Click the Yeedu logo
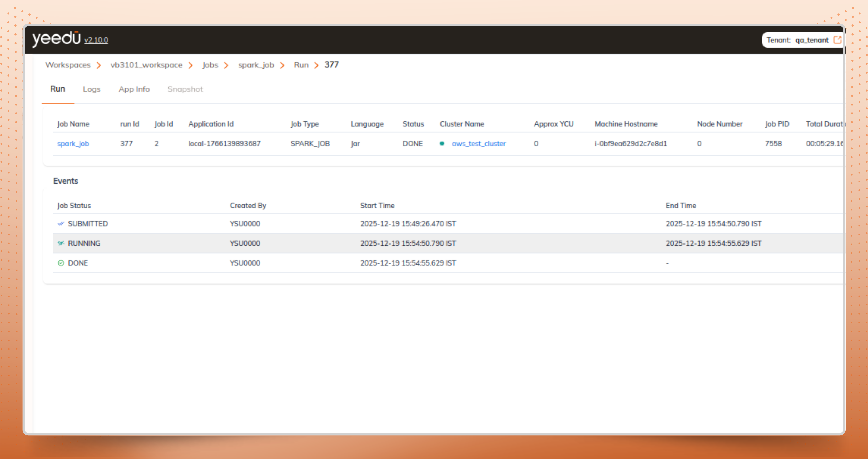Screen dimensions: 868x459 tap(56, 39)
